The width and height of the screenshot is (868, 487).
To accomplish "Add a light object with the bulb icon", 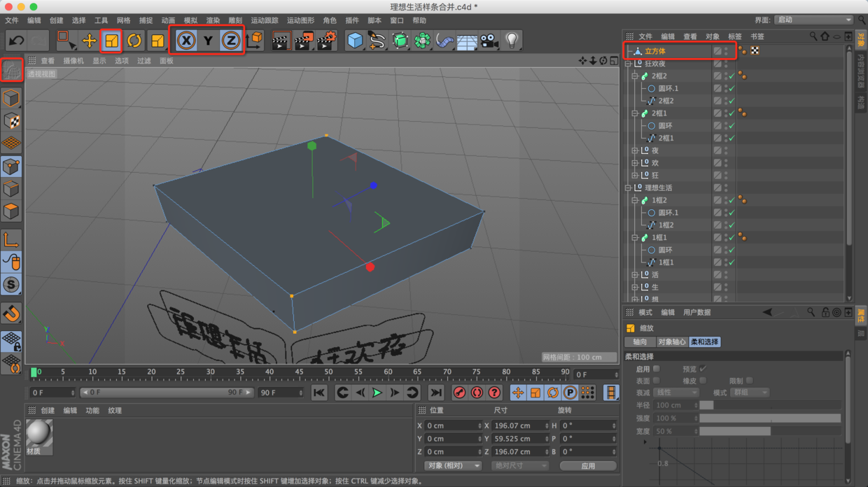I will coord(512,41).
